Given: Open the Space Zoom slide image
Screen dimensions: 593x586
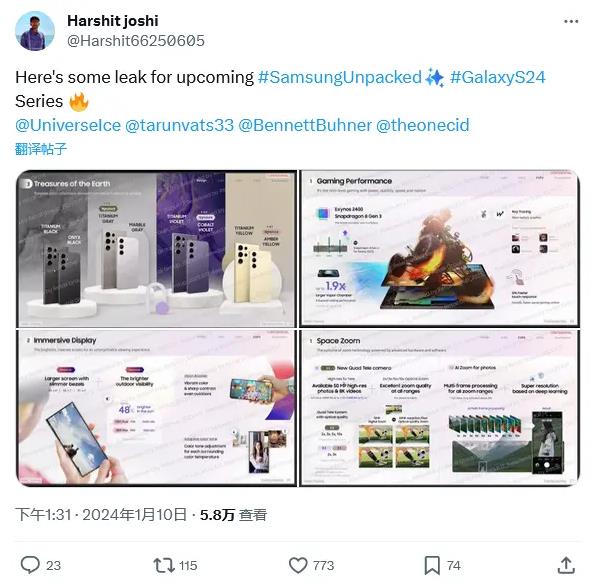Looking at the screenshot, I should tap(439, 407).
